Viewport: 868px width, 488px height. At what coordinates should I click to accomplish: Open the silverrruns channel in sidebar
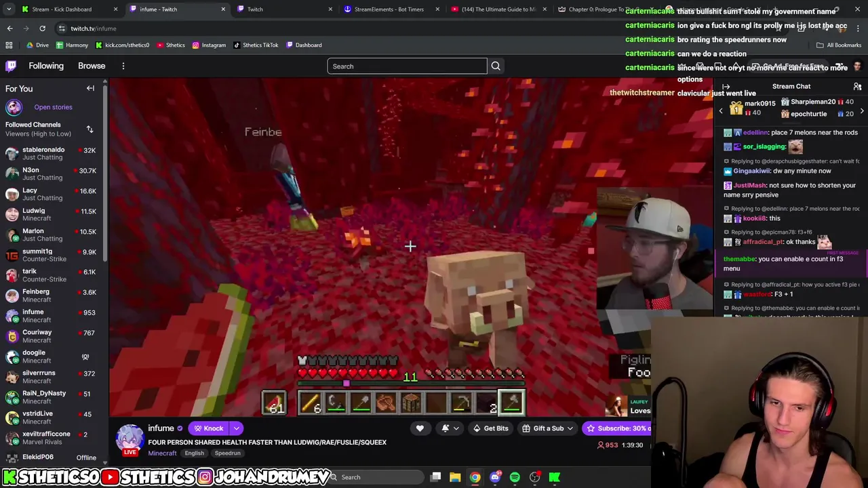coord(51,378)
